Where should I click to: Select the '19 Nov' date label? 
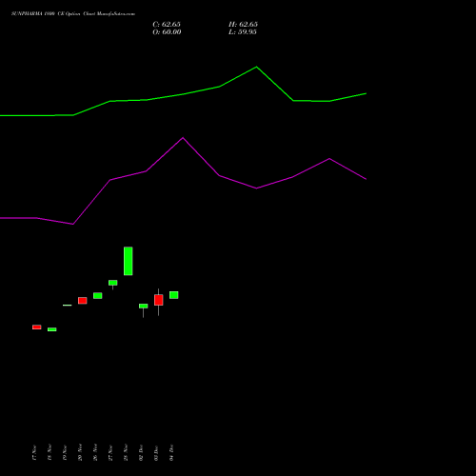[x=65, y=453]
